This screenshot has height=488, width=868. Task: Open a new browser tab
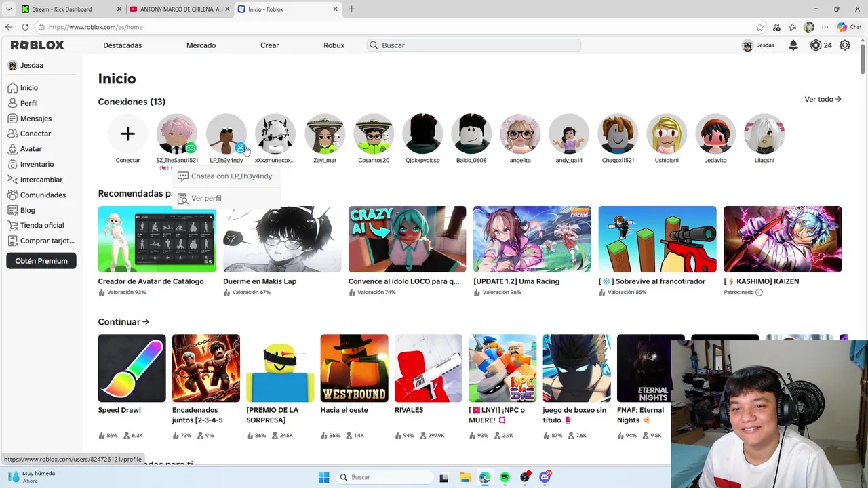click(351, 9)
